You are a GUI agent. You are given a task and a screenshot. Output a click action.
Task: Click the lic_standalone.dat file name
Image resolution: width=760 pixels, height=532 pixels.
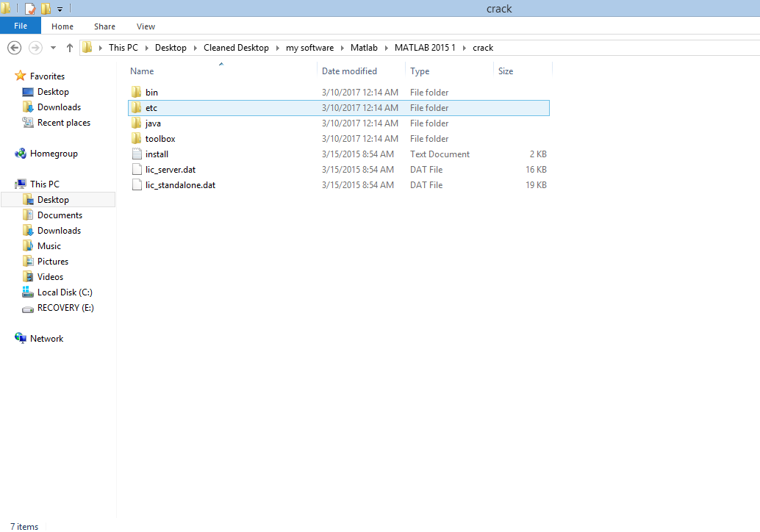coord(180,185)
